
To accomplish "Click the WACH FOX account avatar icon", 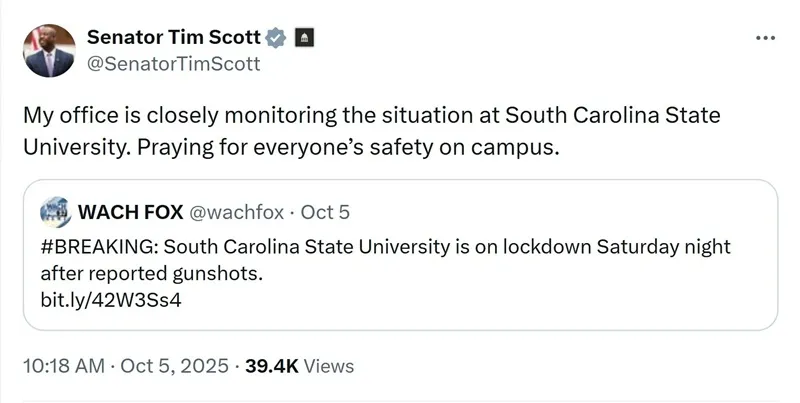I will pyautogui.click(x=55, y=212).
